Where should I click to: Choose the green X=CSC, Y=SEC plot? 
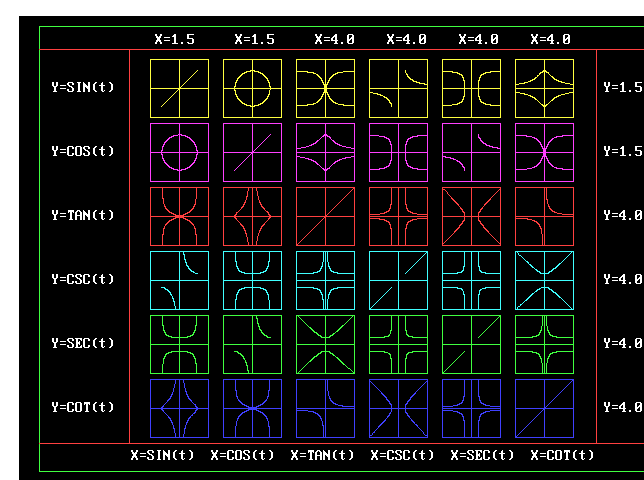[x=398, y=344]
